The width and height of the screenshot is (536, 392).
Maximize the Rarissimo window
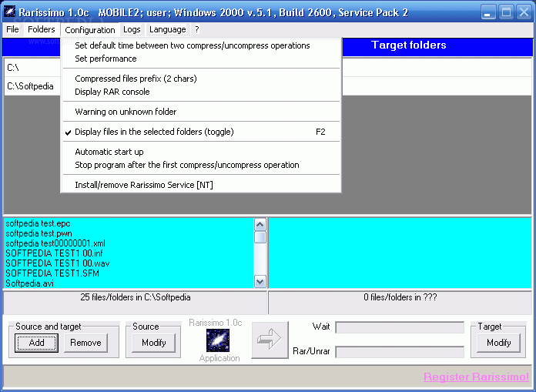(x=506, y=12)
